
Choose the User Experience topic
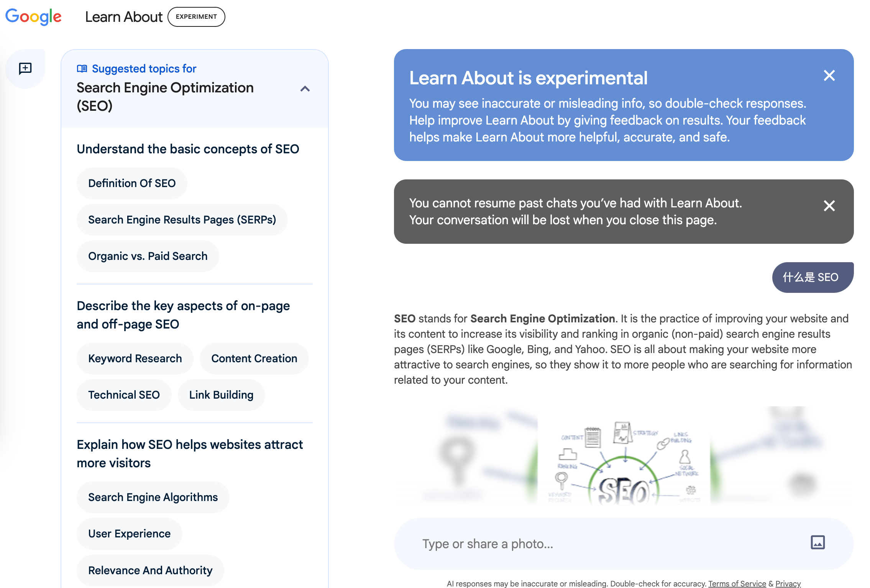130,534
